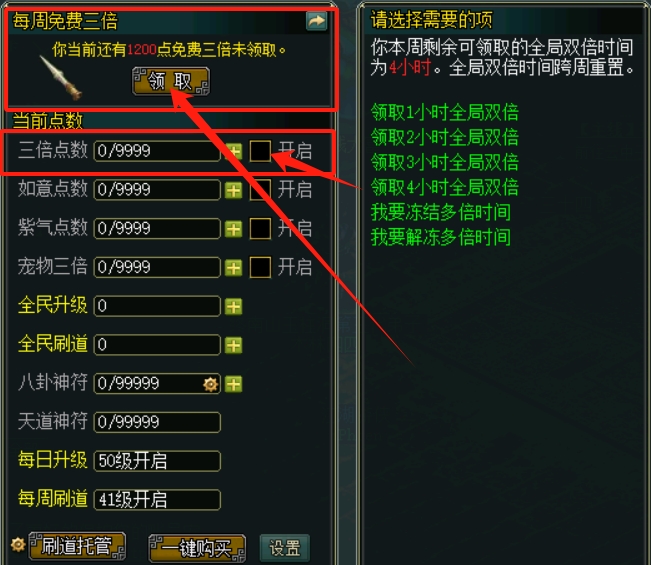This screenshot has width=651, height=565.
Task: Click the plus icon next to 三倍点数
Action: [234, 151]
